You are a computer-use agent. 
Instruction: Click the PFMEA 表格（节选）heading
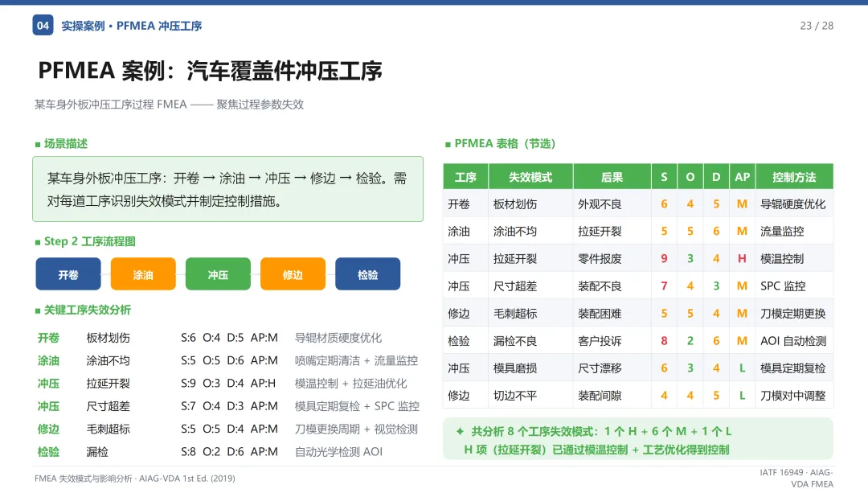[505, 144]
